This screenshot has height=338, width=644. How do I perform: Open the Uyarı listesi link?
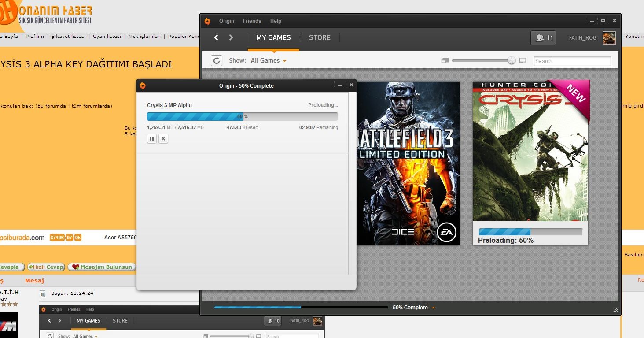[x=107, y=37]
